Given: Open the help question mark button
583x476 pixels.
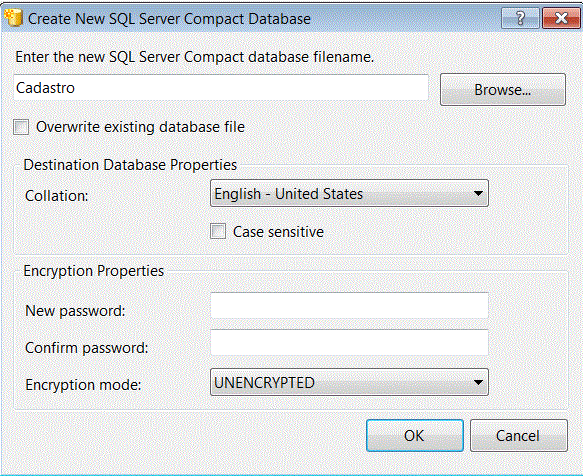Looking at the screenshot, I should (520, 18).
